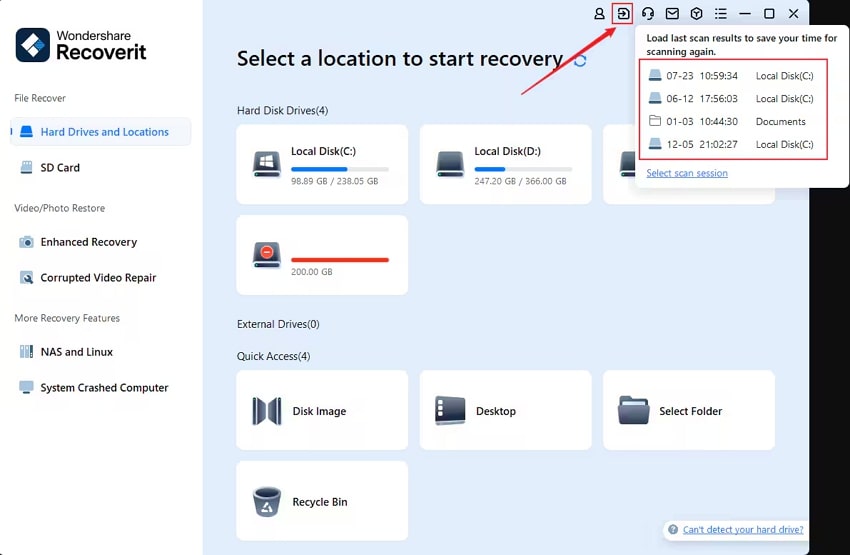Click the Enhanced Recovery camera icon
Image resolution: width=850 pixels, height=555 pixels.
point(26,242)
